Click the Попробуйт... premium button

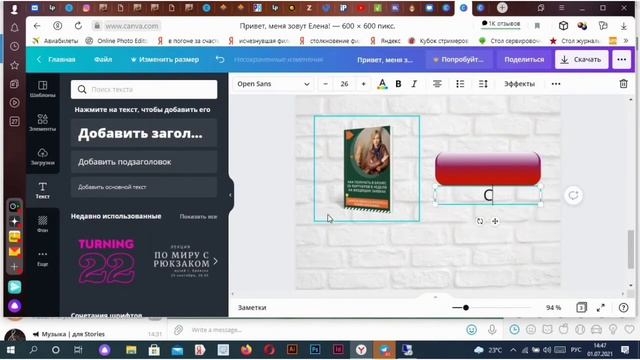pos(458,60)
